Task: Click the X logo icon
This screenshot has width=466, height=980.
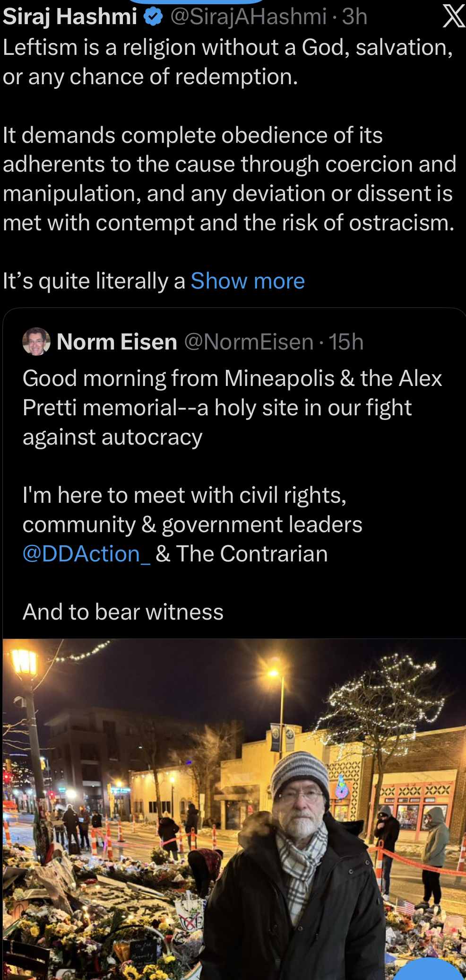Action: pos(453,17)
